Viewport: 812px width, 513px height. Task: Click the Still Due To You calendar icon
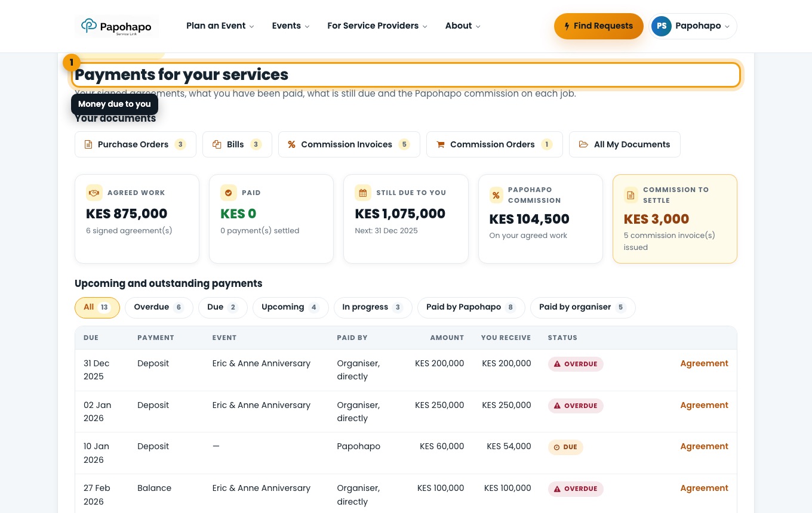click(x=363, y=193)
